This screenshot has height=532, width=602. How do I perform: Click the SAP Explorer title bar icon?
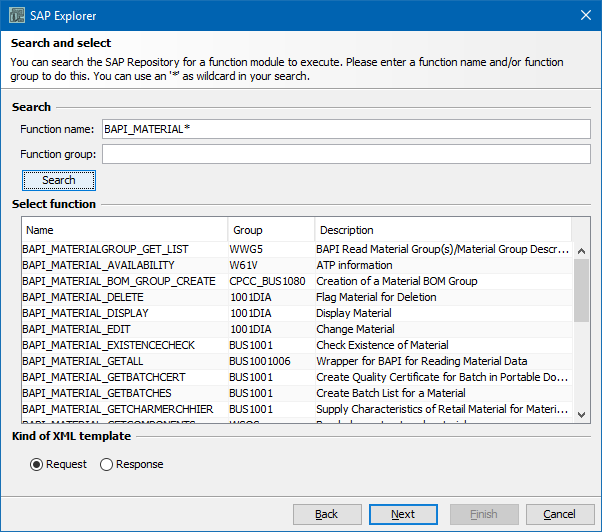click(17, 14)
